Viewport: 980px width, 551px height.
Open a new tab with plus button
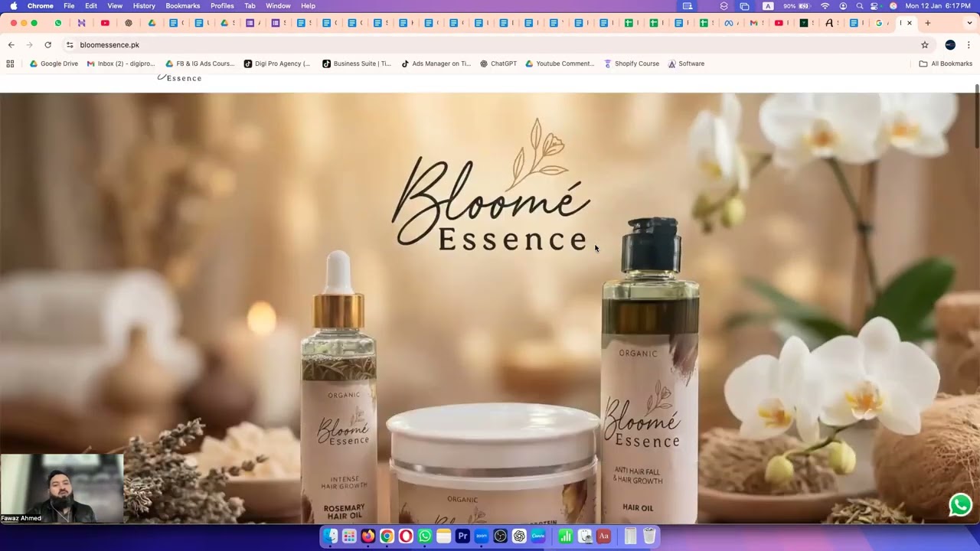point(928,23)
